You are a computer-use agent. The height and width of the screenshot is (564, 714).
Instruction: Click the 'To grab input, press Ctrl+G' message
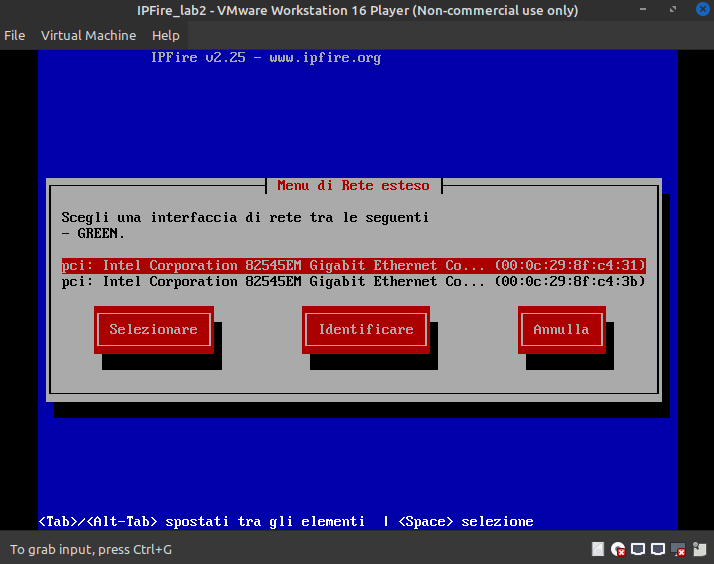tap(91, 549)
